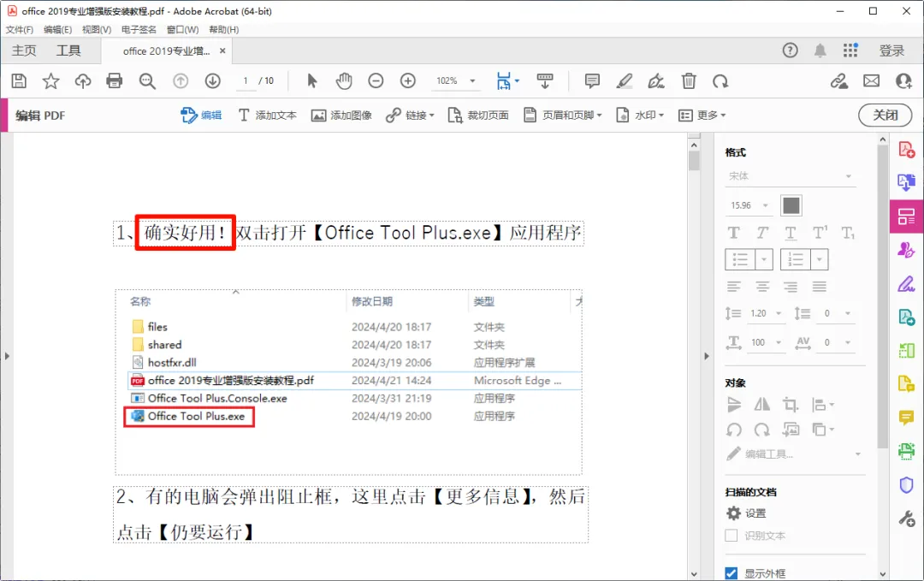Click the 登录 sign-in link
The height and width of the screenshot is (581, 924).
click(891, 50)
